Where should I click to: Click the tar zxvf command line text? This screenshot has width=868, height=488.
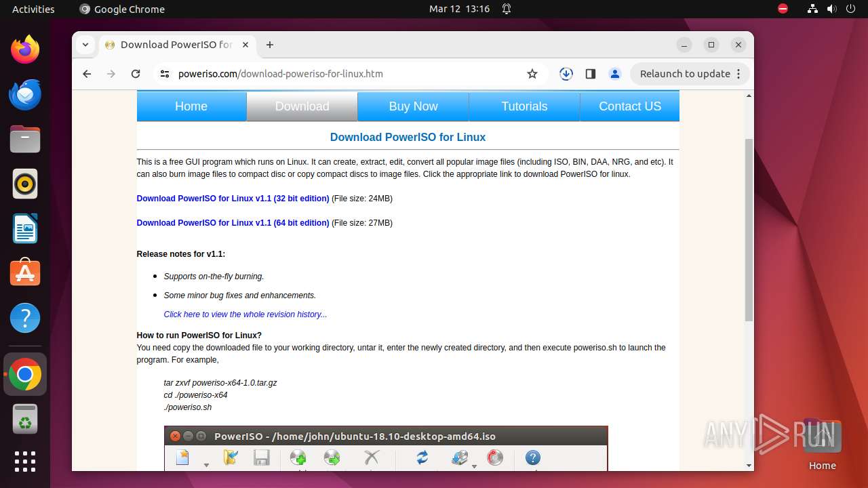click(220, 383)
